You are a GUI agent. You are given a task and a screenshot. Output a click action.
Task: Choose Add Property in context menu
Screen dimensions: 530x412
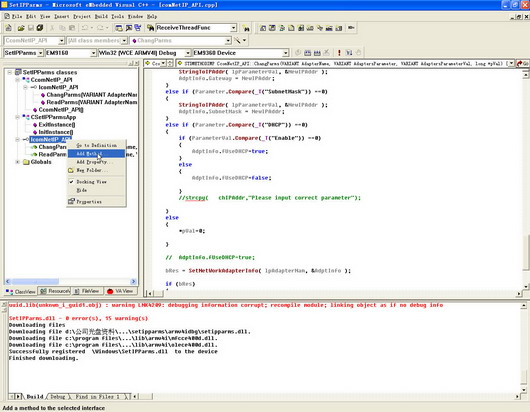coord(96,162)
